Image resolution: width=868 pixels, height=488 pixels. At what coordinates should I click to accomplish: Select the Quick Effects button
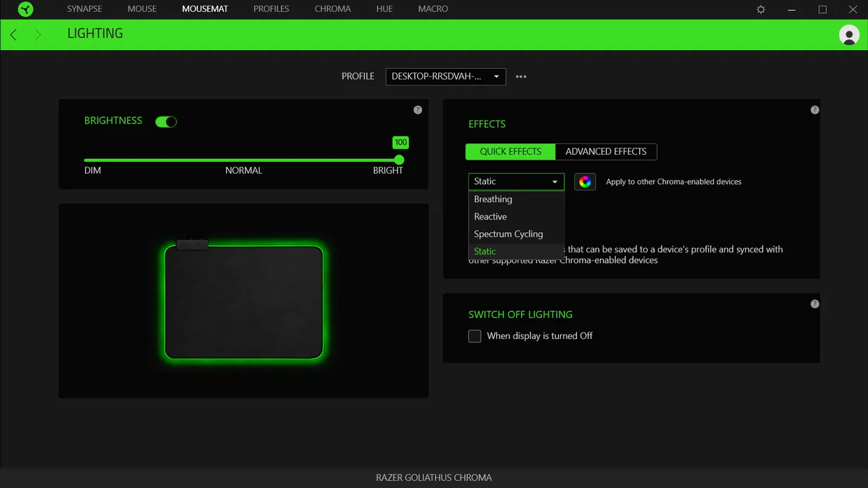coord(511,152)
